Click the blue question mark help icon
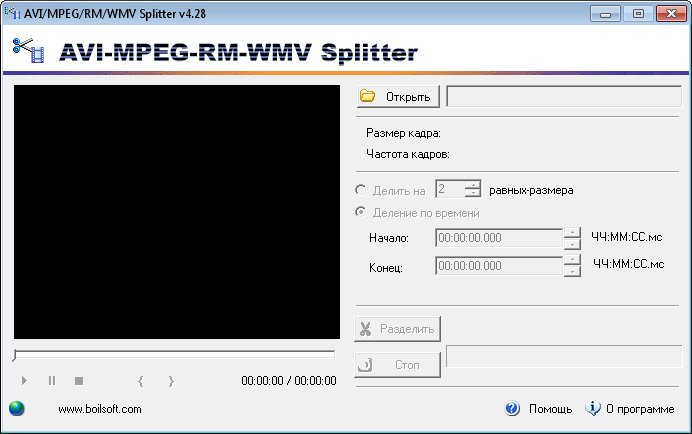The height and width of the screenshot is (434, 692). [512, 408]
